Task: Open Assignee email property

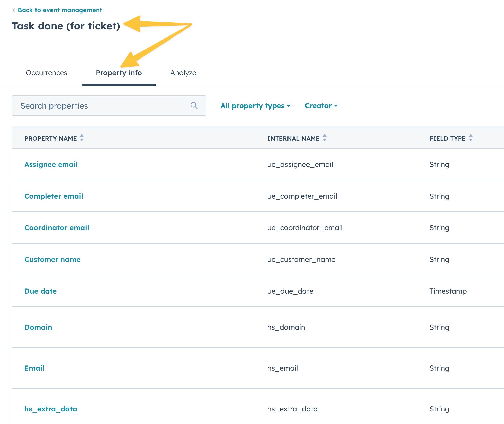Action: [51, 164]
